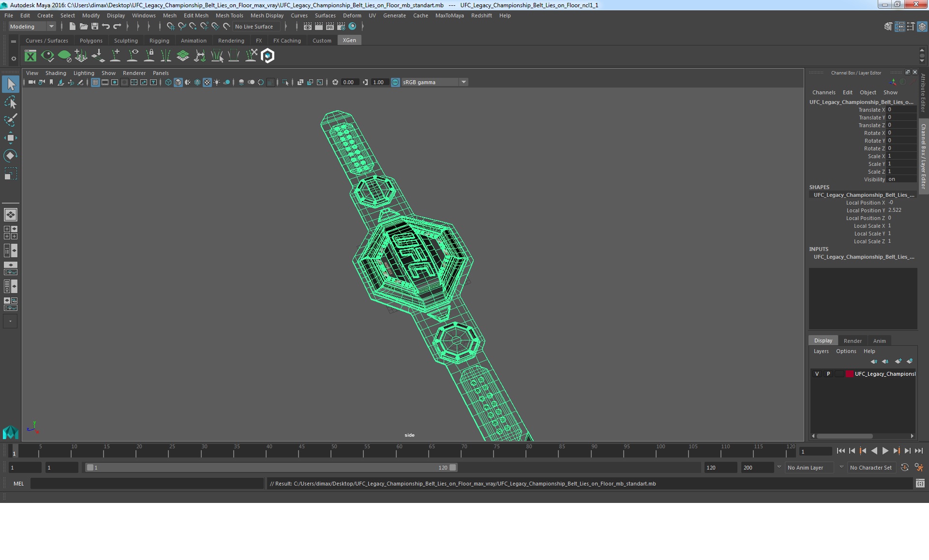Expand the shelf options menu button
The width and height of the screenshot is (929, 560).
coord(14,42)
